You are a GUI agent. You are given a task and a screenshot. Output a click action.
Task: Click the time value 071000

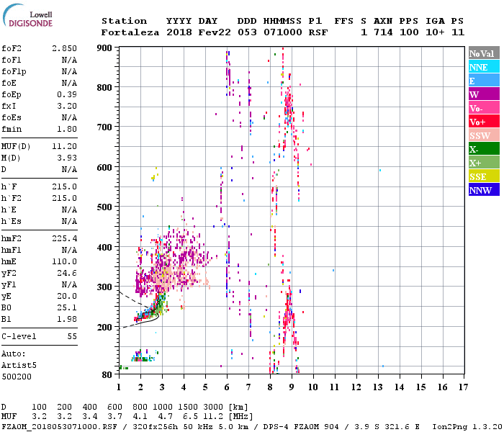coord(282,32)
